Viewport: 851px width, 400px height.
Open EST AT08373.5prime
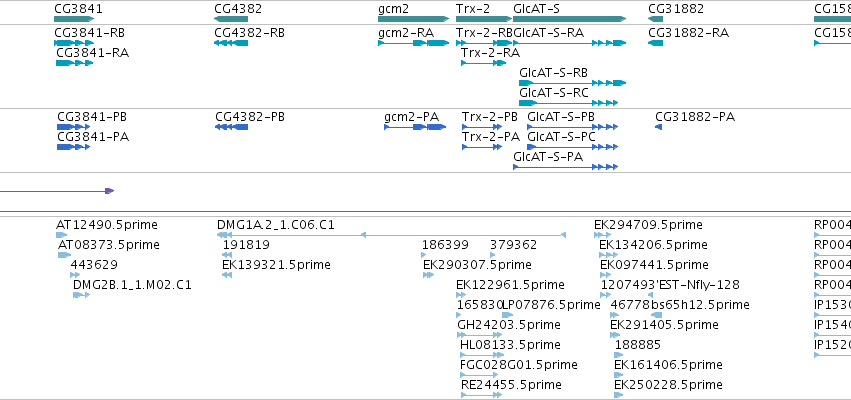coord(109,245)
